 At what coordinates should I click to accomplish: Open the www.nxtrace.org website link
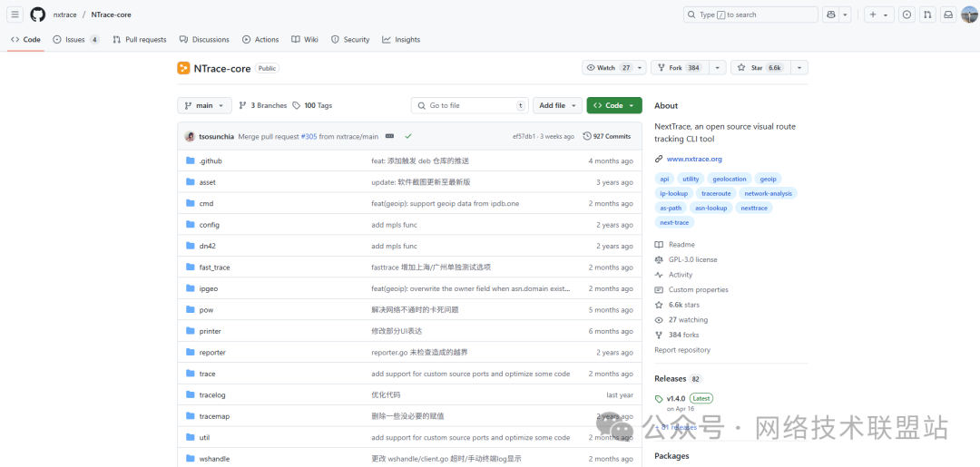click(694, 160)
